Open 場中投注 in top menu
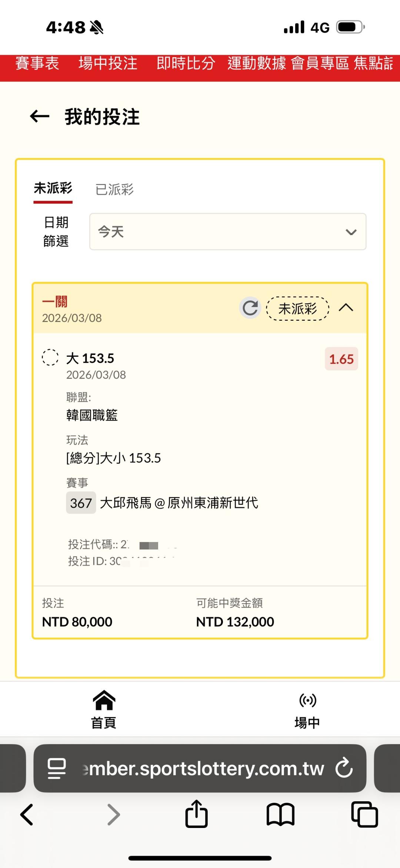Viewport: 400px width, 868px height. (x=108, y=63)
